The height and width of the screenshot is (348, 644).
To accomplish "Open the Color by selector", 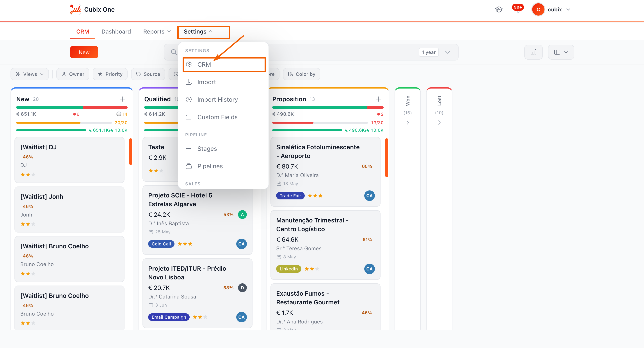I will (x=301, y=74).
